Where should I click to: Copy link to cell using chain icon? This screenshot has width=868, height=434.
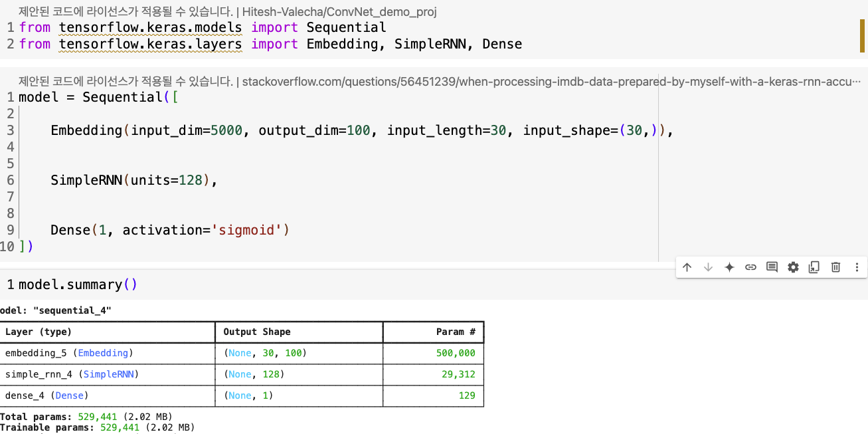tap(750, 267)
